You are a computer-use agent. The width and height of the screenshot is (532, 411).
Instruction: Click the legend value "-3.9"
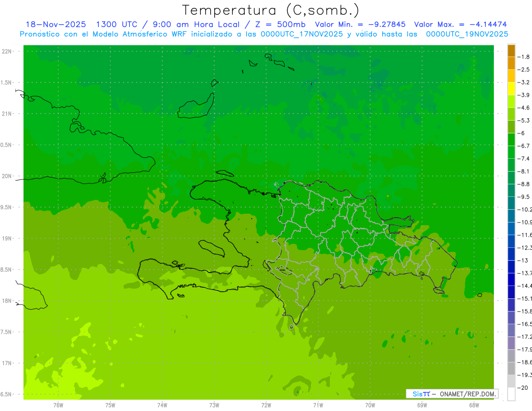click(x=524, y=95)
